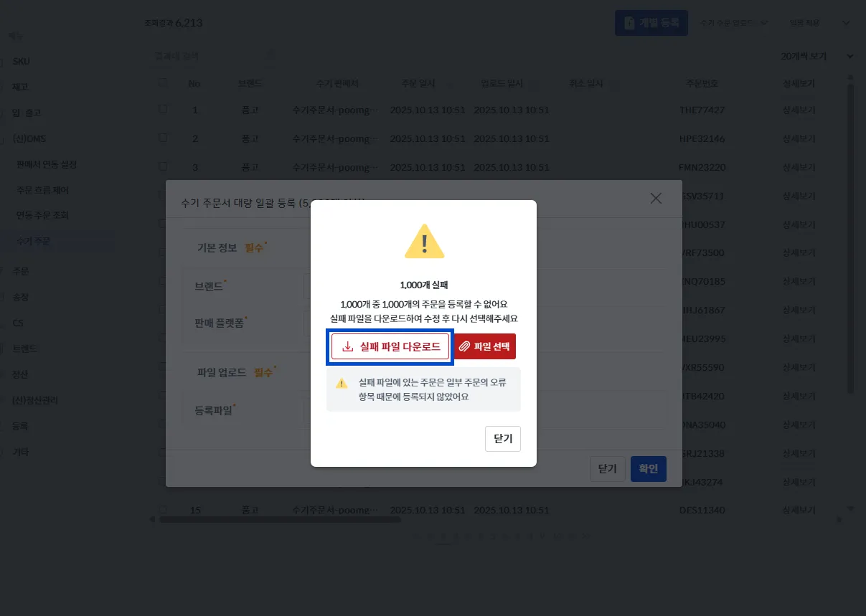Image resolution: width=866 pixels, height=616 pixels.
Task: Click the small warning icon in notice box
Action: click(x=342, y=383)
